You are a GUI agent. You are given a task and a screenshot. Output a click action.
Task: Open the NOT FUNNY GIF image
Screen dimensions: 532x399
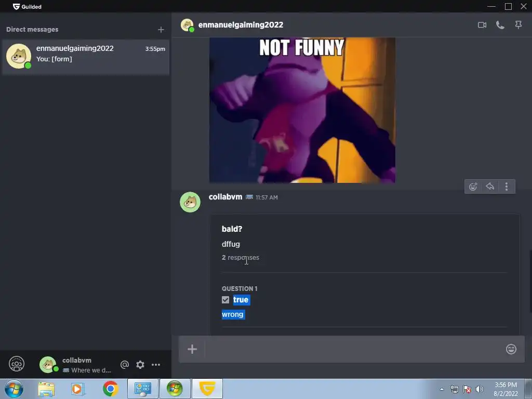pyautogui.click(x=302, y=110)
